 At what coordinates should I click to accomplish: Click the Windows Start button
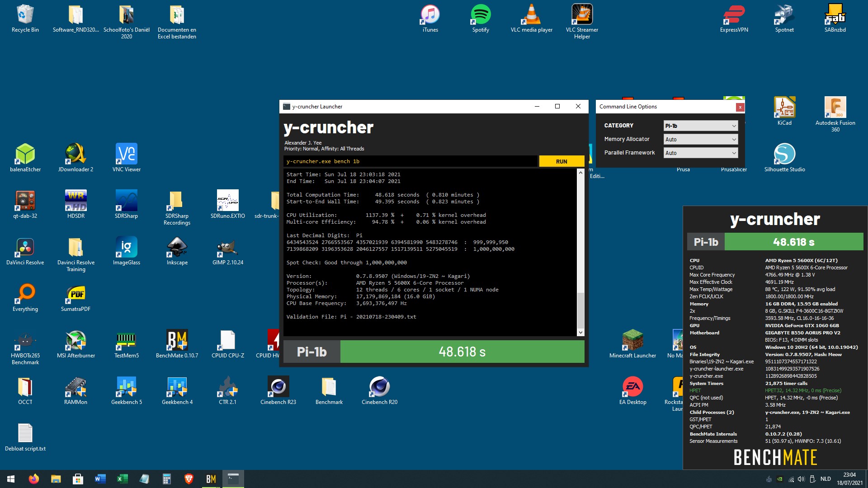click(11, 479)
